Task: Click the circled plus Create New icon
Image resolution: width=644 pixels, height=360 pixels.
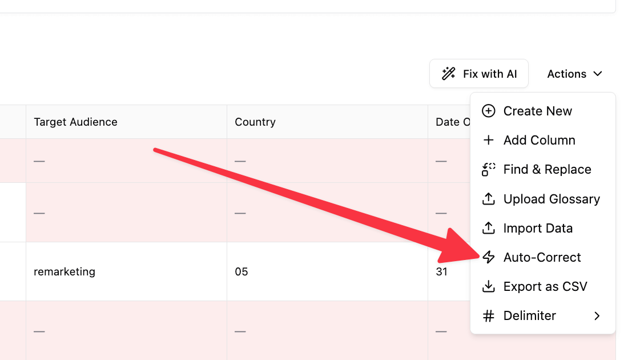Action: pos(489,111)
